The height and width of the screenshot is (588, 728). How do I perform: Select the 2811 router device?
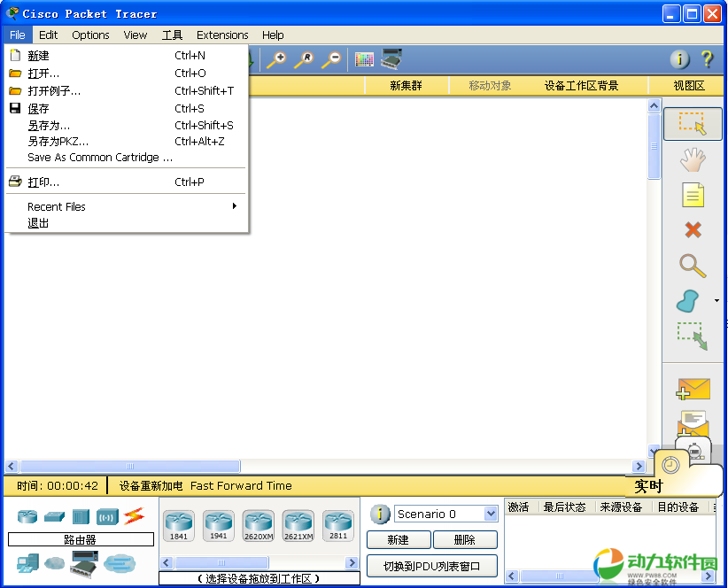click(x=337, y=525)
